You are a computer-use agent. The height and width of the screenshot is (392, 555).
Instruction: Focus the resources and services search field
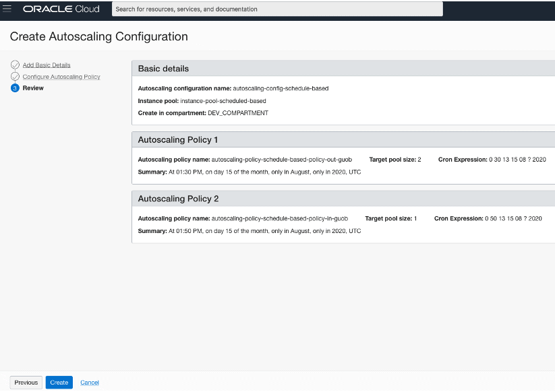point(276,9)
